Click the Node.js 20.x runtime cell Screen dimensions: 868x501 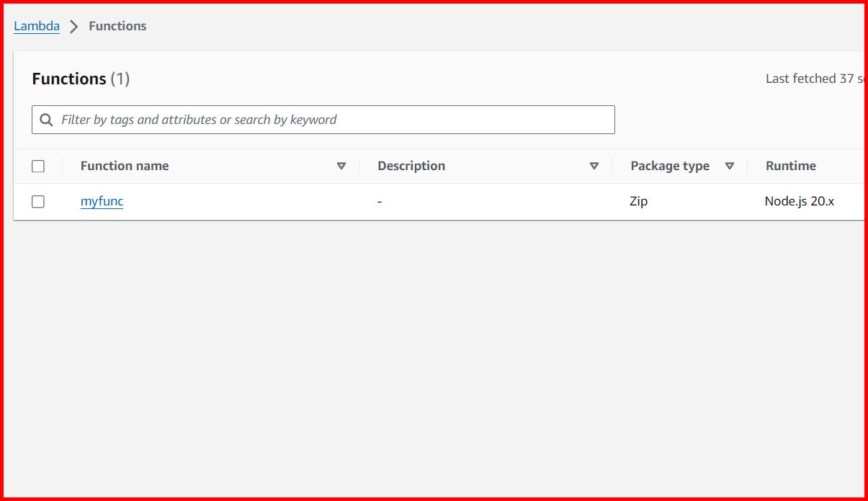click(x=800, y=201)
